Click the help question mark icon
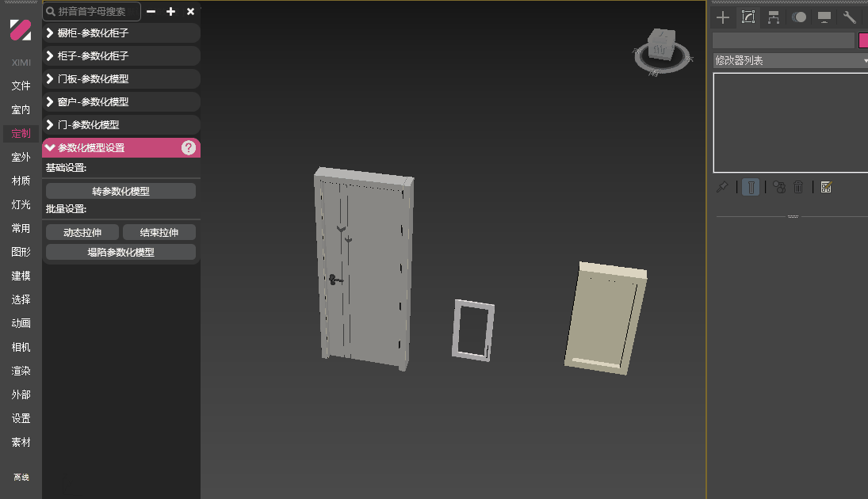 tap(188, 147)
